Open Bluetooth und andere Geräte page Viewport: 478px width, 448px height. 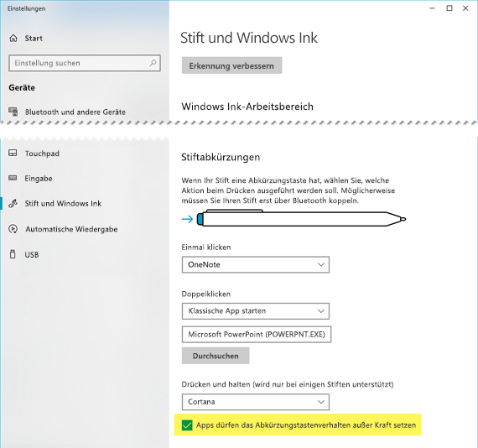coord(75,112)
